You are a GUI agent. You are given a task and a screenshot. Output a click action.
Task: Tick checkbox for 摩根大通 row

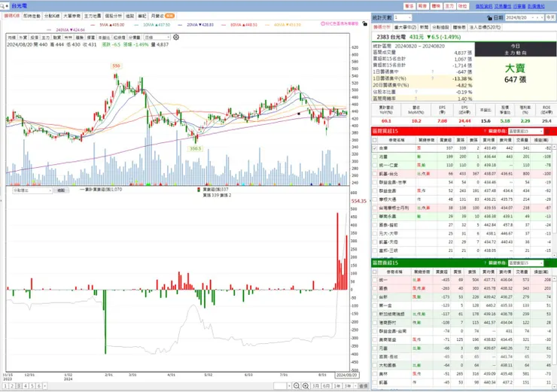click(375, 199)
